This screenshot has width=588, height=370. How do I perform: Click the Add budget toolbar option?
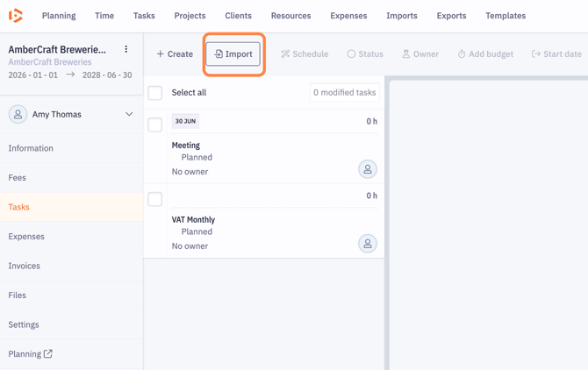(485, 54)
